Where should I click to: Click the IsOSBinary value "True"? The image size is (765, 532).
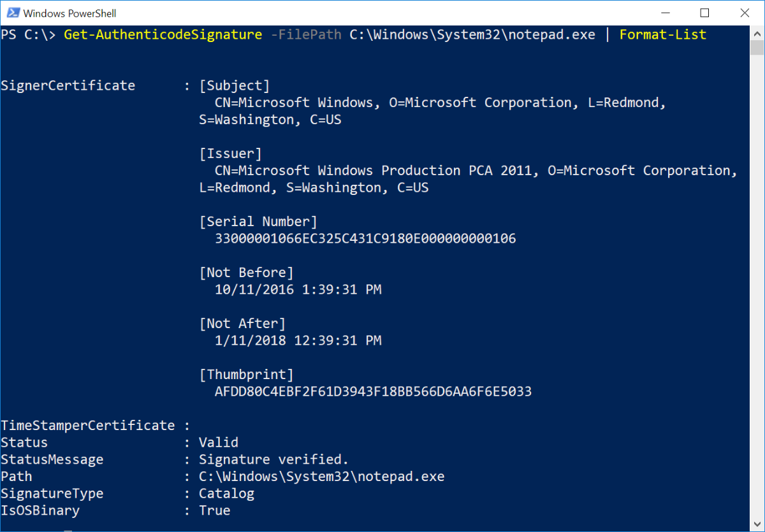click(214, 510)
